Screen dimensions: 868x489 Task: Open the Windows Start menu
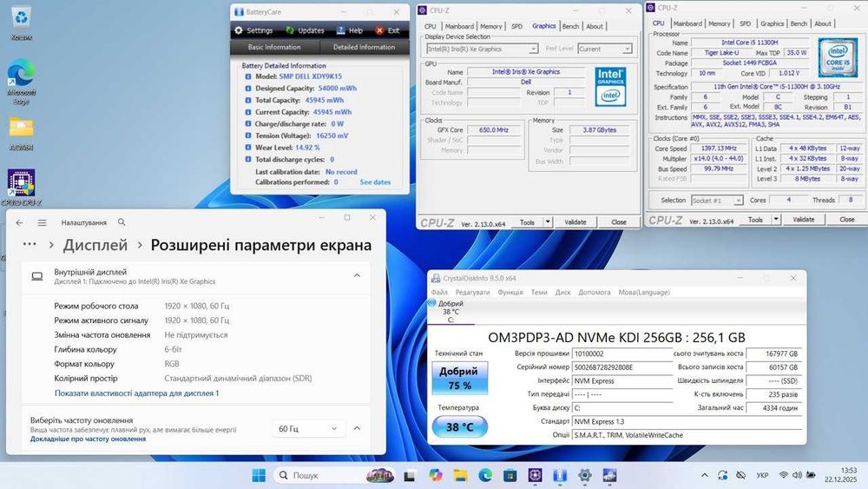(x=259, y=475)
